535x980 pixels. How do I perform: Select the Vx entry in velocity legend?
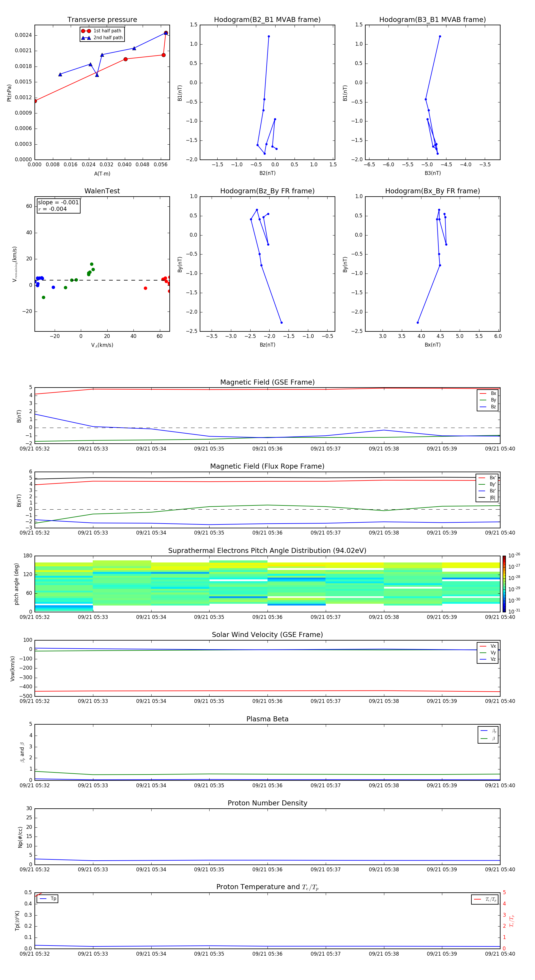488,647
